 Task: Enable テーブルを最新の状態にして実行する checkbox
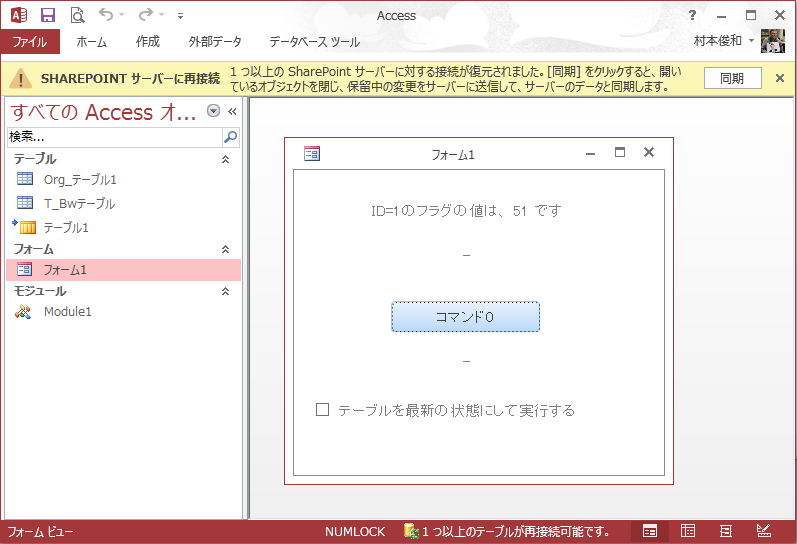322,409
